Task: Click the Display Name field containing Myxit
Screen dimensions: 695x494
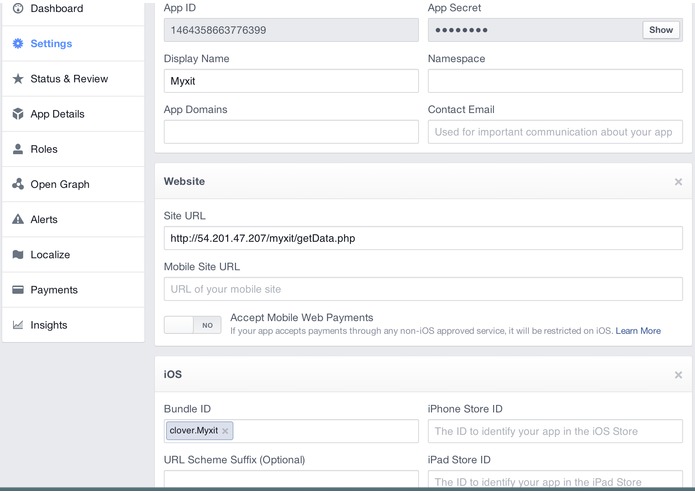Action: [291, 81]
